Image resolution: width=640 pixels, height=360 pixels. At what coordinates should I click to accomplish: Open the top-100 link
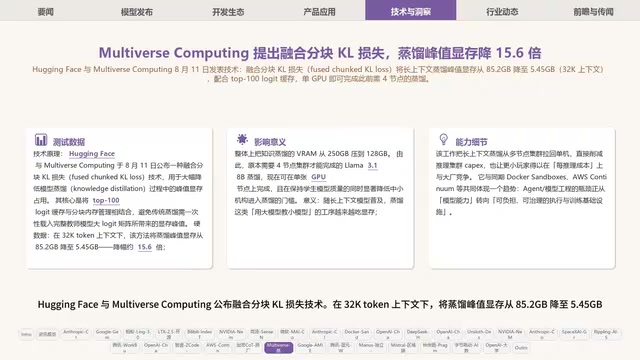point(106,200)
